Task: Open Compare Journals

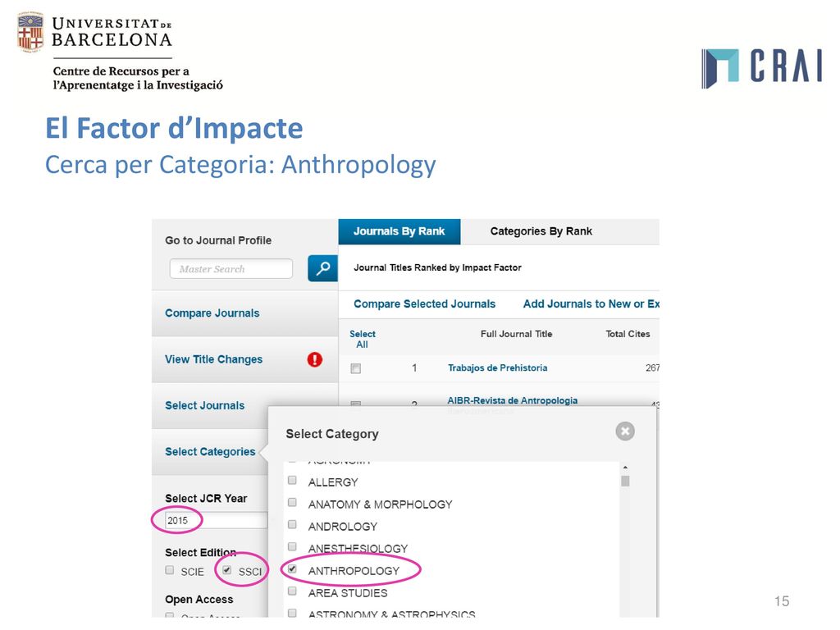Action: click(x=212, y=313)
